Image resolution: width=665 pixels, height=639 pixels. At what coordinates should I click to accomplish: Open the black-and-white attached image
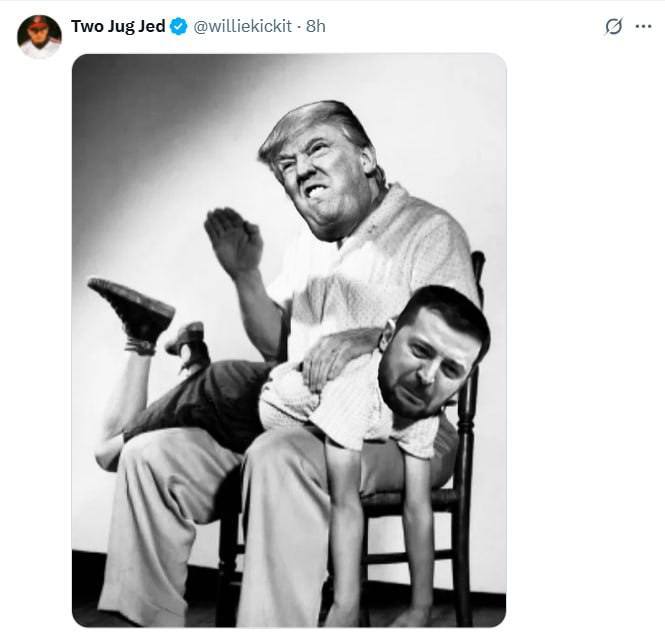[x=289, y=340]
